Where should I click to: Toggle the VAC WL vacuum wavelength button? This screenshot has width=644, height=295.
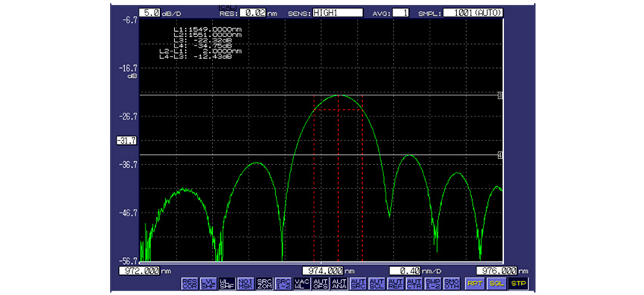[302, 284]
